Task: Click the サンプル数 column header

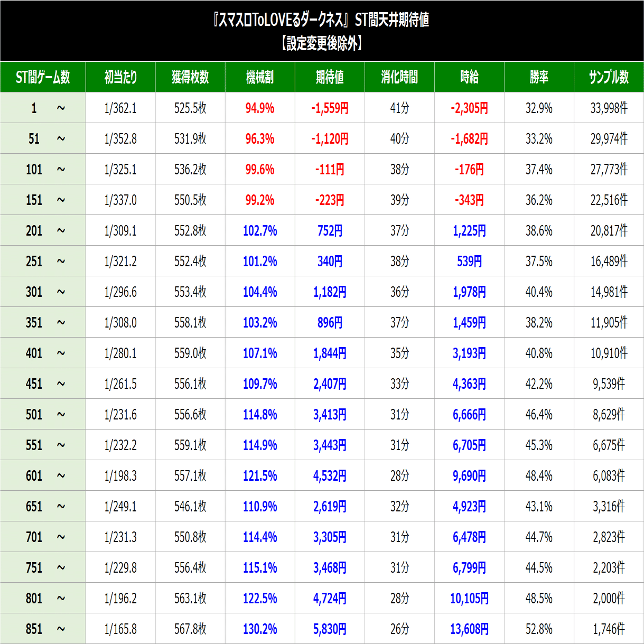Action: click(x=609, y=77)
